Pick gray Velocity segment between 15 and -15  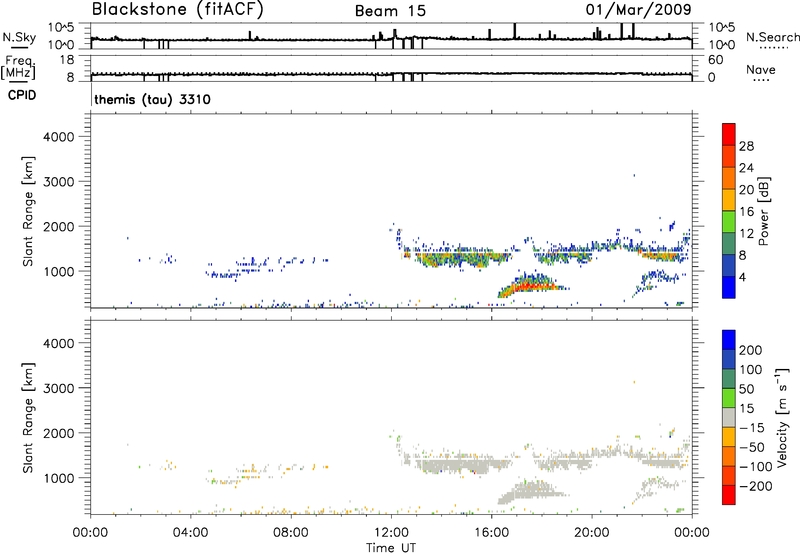point(729,417)
